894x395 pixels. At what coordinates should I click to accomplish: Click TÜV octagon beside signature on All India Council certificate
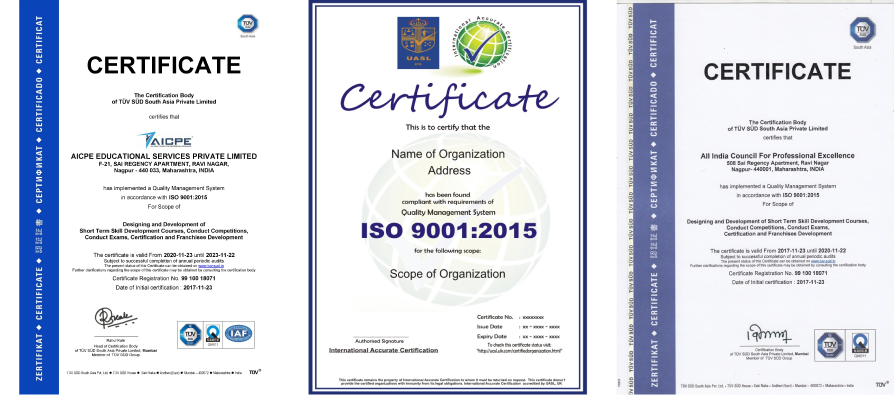point(830,344)
